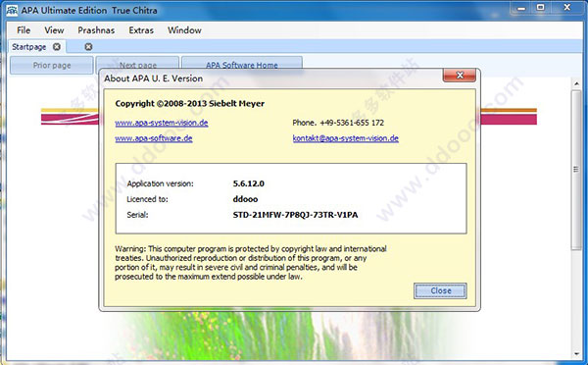Open the Window menu
Viewport: 588px width, 365px height.
184,30
